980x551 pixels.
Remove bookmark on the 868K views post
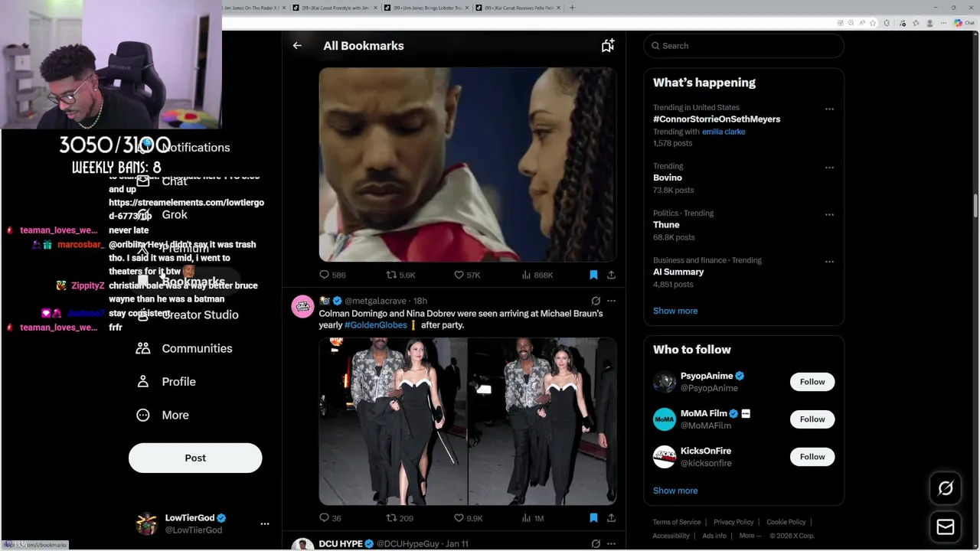[593, 275]
